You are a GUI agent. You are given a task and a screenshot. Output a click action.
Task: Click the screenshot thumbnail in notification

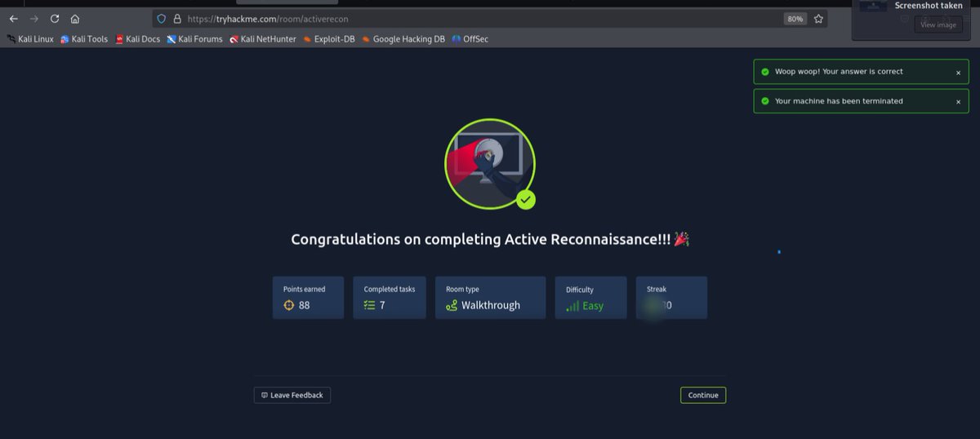872,7
